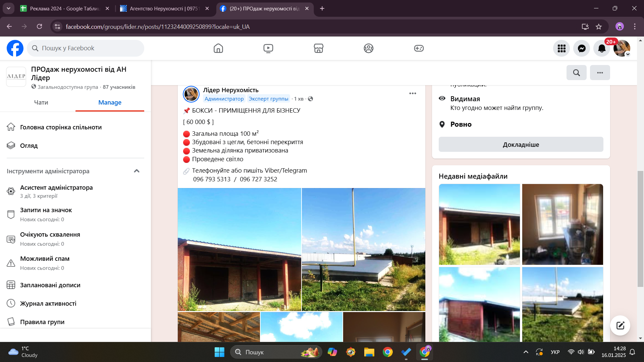The image size is (644, 362).
Task: Open Facebook Home feed icon
Action: click(x=218, y=48)
